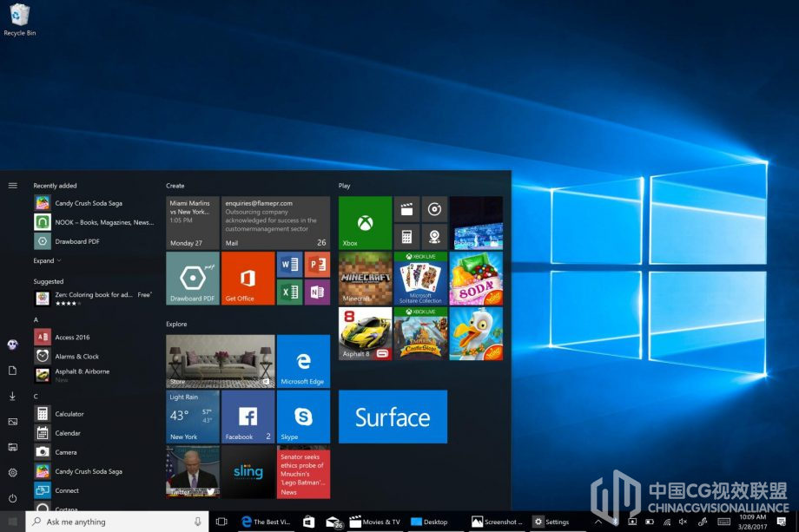Expand the Recently added list
This screenshot has width=799, height=532.
(47, 260)
